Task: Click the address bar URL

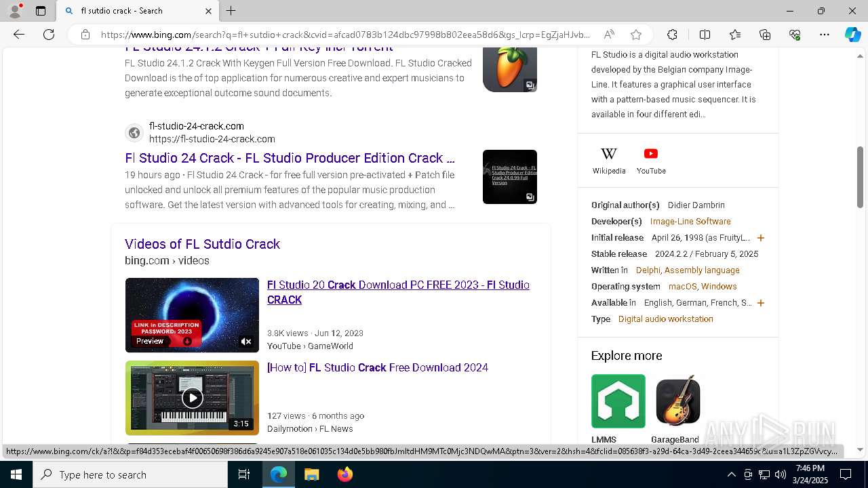Action: 345,35
